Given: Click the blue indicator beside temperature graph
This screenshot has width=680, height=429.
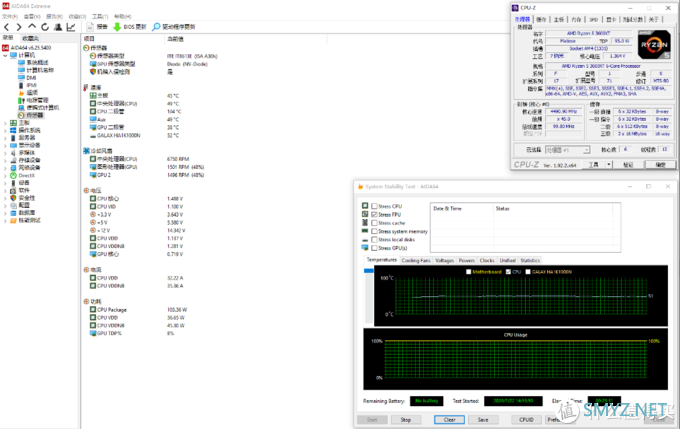Looking at the screenshot, I should (x=369, y=271).
